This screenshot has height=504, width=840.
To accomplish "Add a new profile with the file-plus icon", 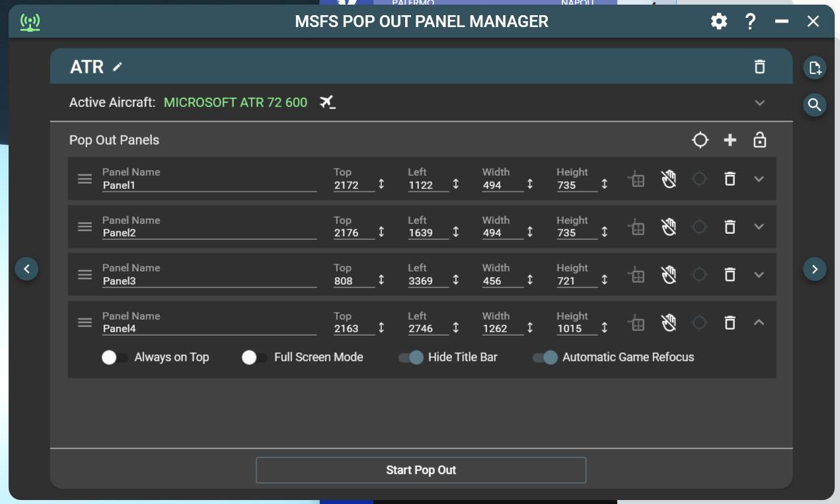I will [815, 67].
